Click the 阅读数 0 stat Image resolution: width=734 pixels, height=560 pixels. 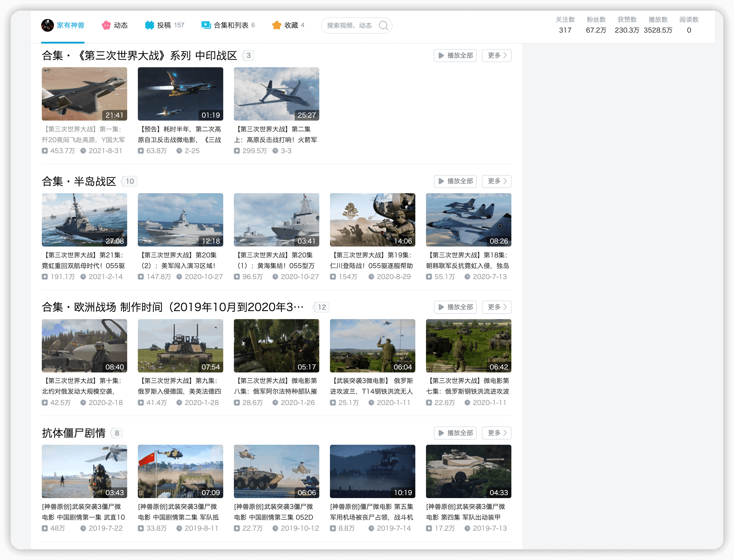[689, 25]
